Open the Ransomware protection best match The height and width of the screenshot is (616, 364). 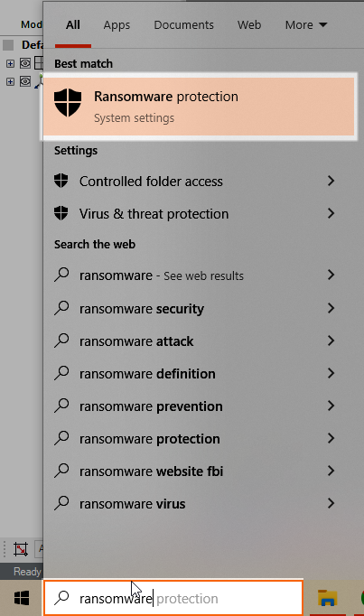pos(199,106)
